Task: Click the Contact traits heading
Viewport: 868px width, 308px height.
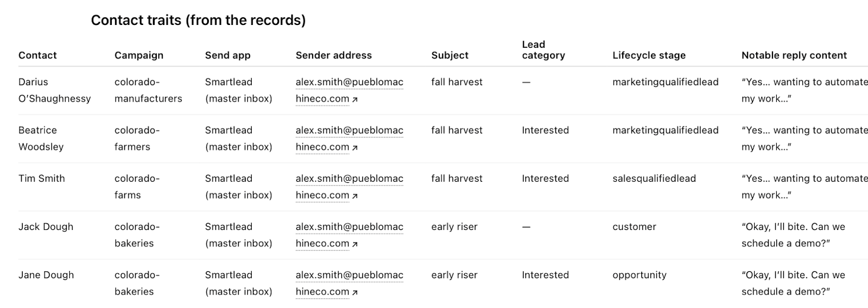Action: (x=198, y=20)
